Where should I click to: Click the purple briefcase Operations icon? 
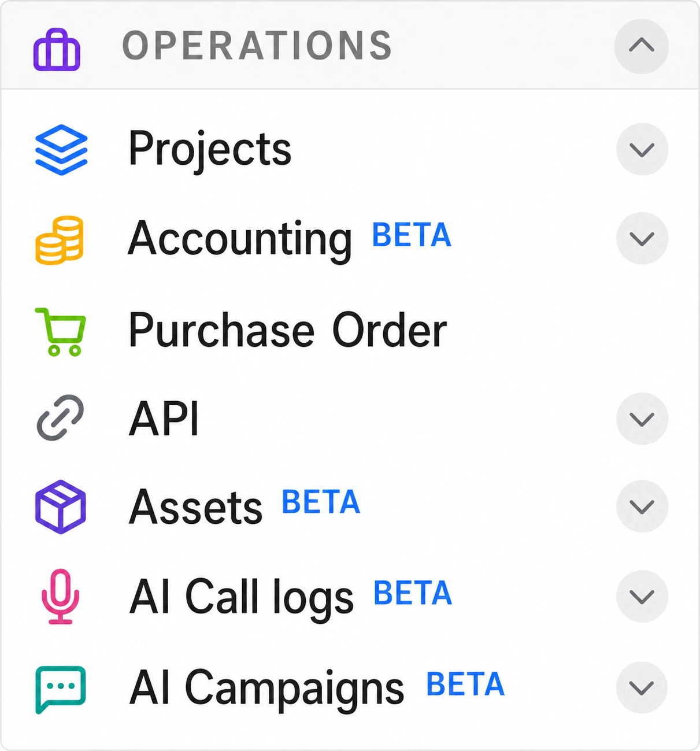click(x=57, y=49)
